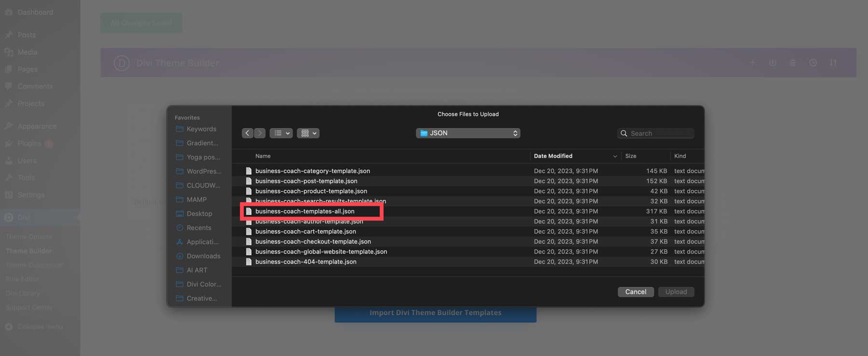Sort files by Date Modified column

click(553, 156)
